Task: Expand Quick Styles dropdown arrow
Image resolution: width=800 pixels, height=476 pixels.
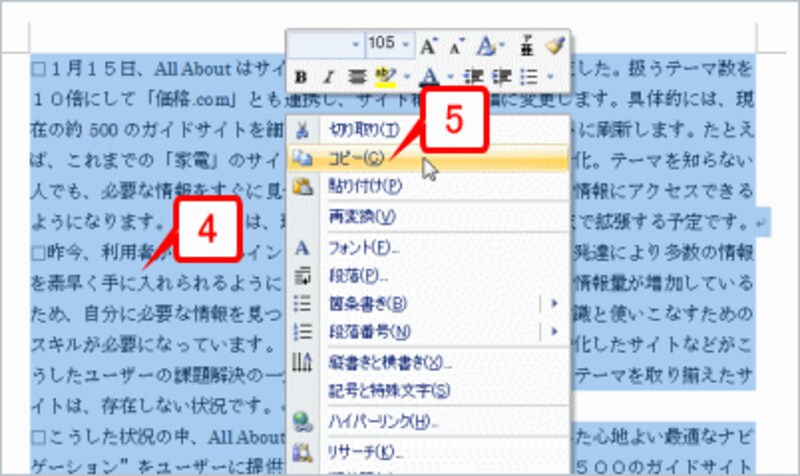Action: 501,45
